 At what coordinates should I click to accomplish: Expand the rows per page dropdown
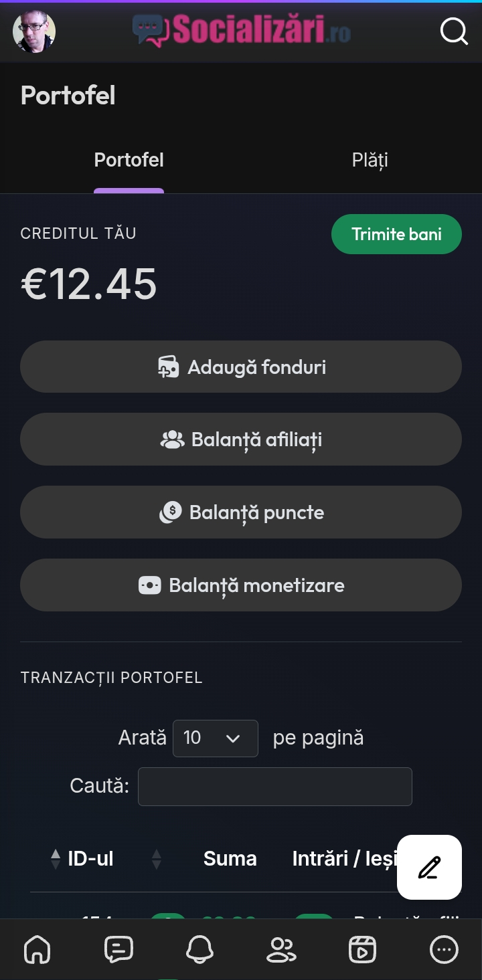point(215,739)
